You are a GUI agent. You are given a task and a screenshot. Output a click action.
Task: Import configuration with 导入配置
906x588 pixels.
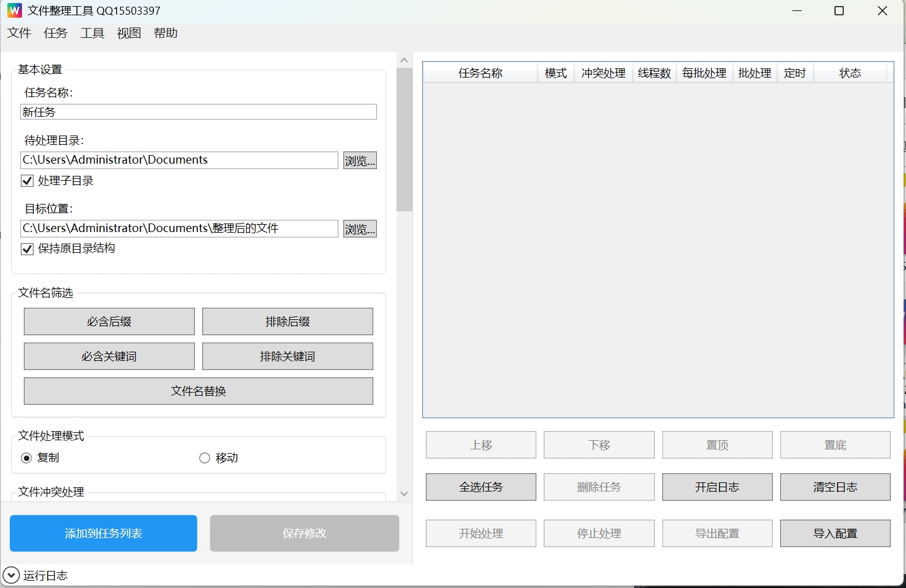(x=835, y=533)
